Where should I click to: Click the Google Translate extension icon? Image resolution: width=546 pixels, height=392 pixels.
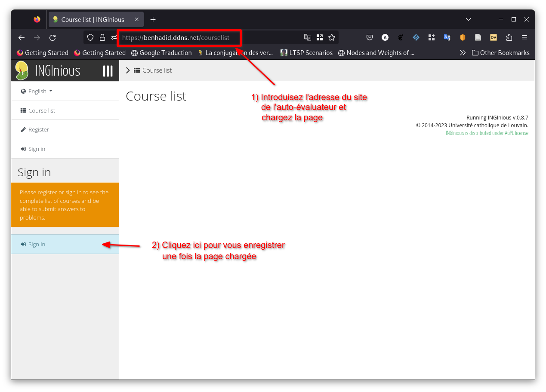pos(447,37)
